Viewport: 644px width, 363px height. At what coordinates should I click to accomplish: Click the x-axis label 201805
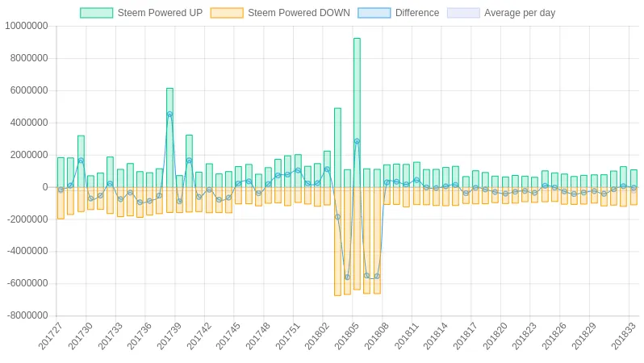click(x=347, y=336)
